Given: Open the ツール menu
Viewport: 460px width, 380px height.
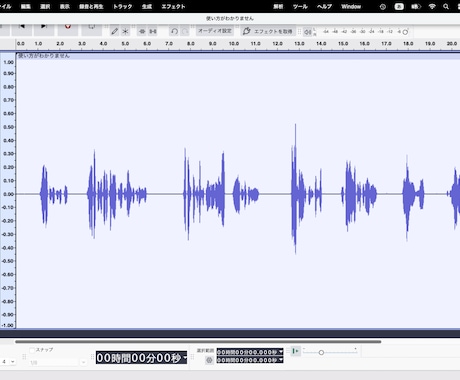Looking at the screenshot, I should point(300,6).
